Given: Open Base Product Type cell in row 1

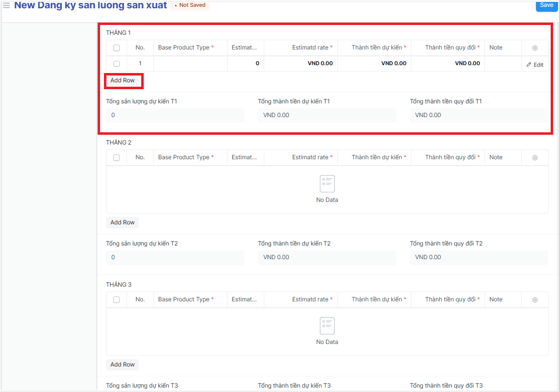Looking at the screenshot, I should 190,64.
